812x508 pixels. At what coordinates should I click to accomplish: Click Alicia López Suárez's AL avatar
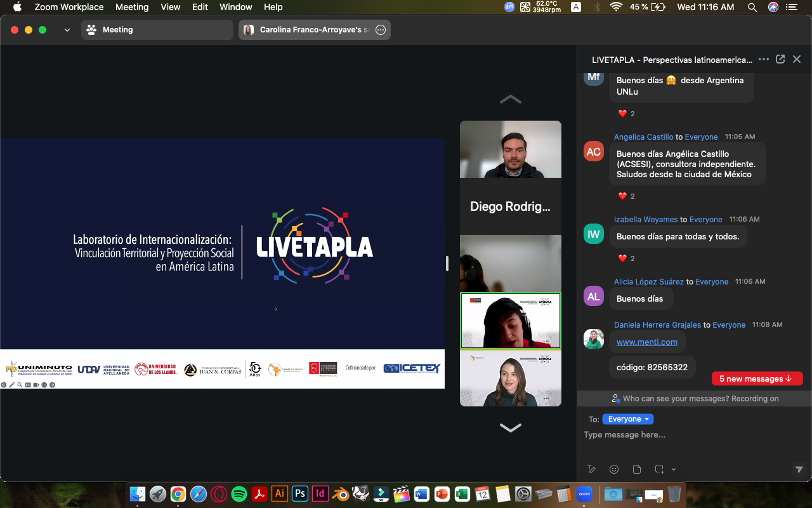pos(594,297)
